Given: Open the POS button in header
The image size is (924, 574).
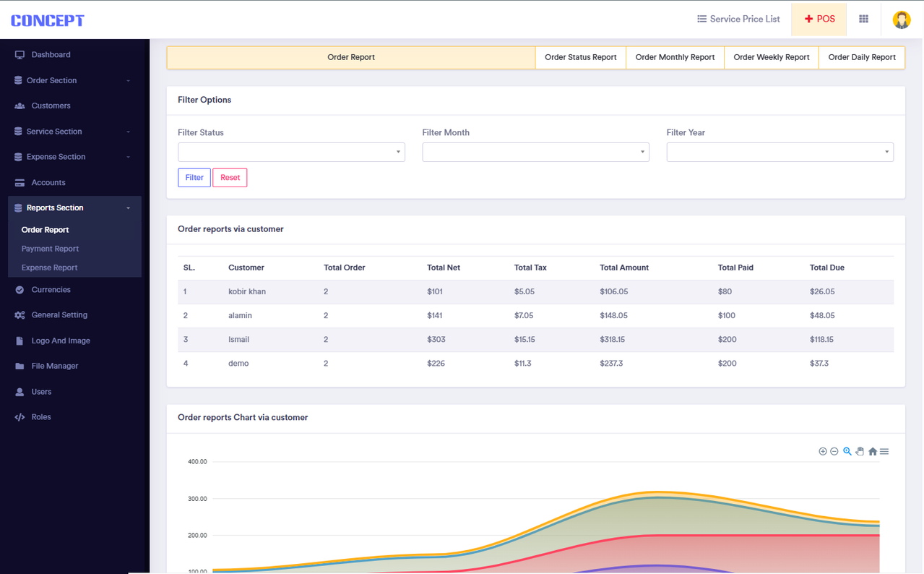Looking at the screenshot, I should click(x=819, y=20).
